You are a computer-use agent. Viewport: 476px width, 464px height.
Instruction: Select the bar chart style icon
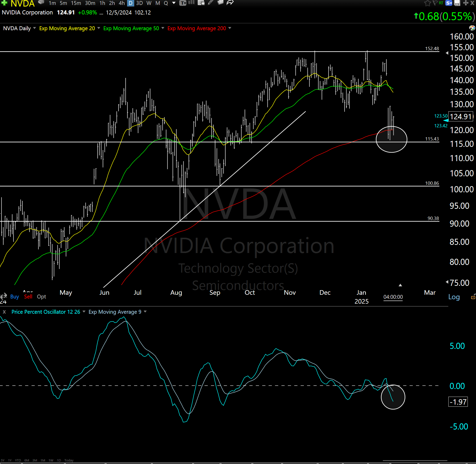pos(191,3)
